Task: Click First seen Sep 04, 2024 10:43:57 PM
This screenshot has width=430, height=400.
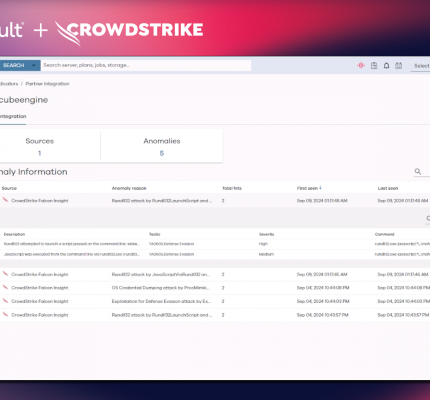Action: [x=323, y=315]
